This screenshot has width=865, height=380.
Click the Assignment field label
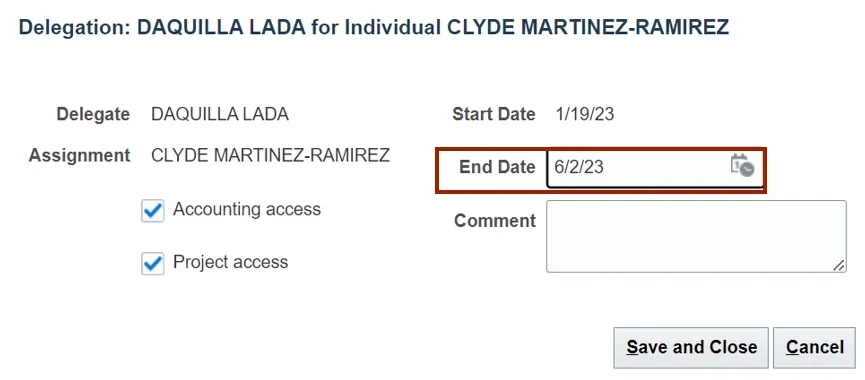(79, 156)
